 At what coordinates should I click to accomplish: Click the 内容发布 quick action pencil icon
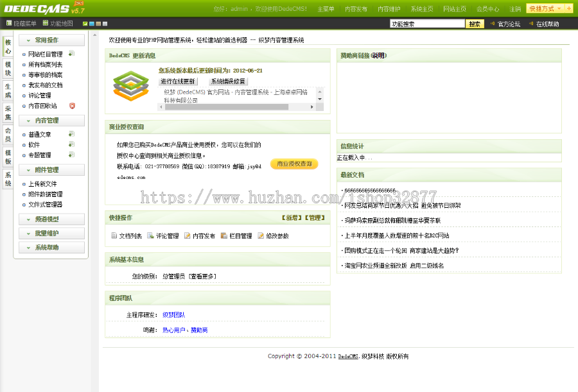point(188,235)
